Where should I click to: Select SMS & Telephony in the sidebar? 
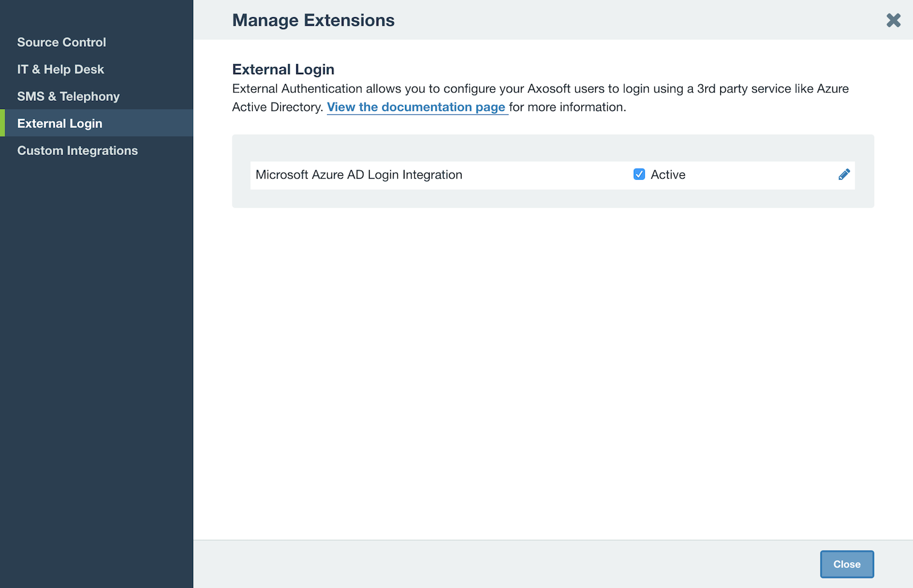[x=68, y=96]
